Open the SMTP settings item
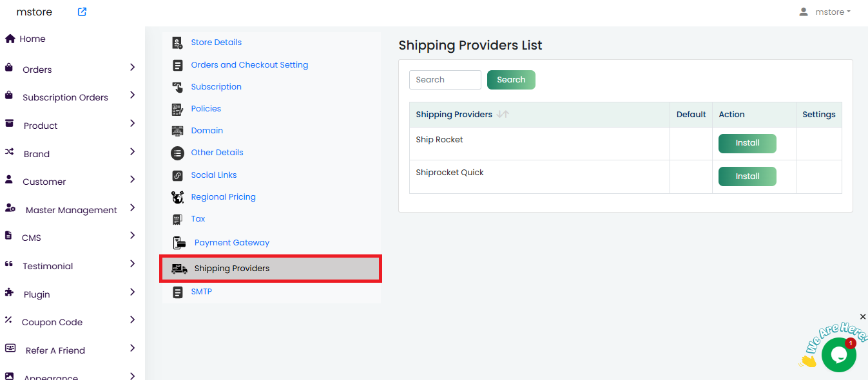The width and height of the screenshot is (868, 380). click(x=201, y=292)
